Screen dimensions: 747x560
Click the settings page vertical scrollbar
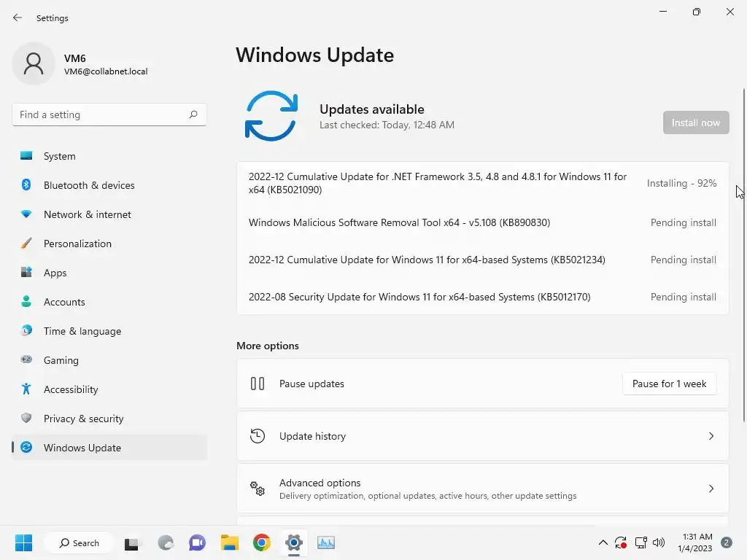(x=743, y=254)
